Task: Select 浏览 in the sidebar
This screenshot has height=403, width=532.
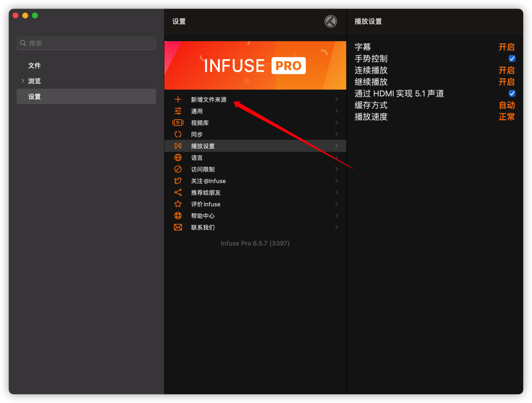Action: pyautogui.click(x=86, y=81)
